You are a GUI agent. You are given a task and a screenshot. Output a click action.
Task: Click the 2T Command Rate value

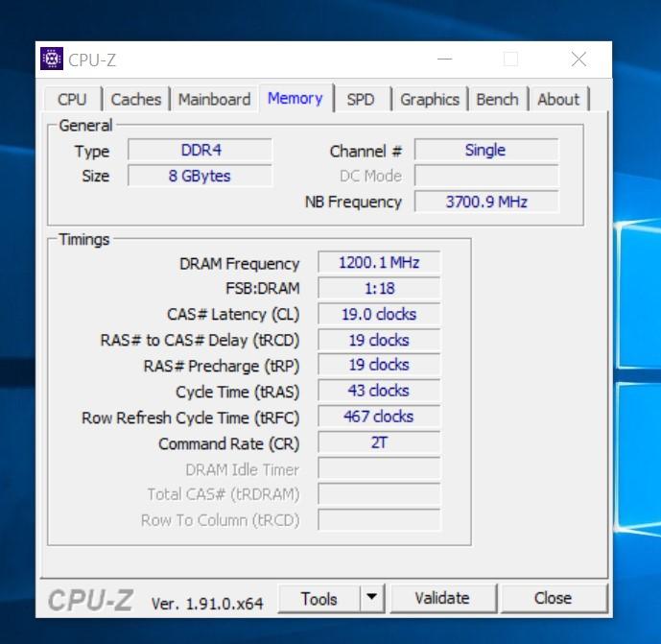point(379,442)
